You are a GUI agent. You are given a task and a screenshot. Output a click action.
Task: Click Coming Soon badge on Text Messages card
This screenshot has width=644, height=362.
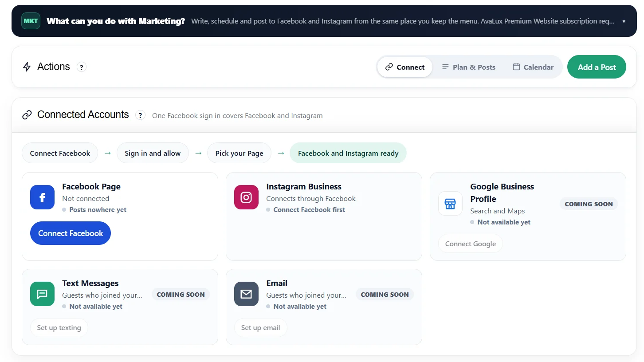click(181, 295)
